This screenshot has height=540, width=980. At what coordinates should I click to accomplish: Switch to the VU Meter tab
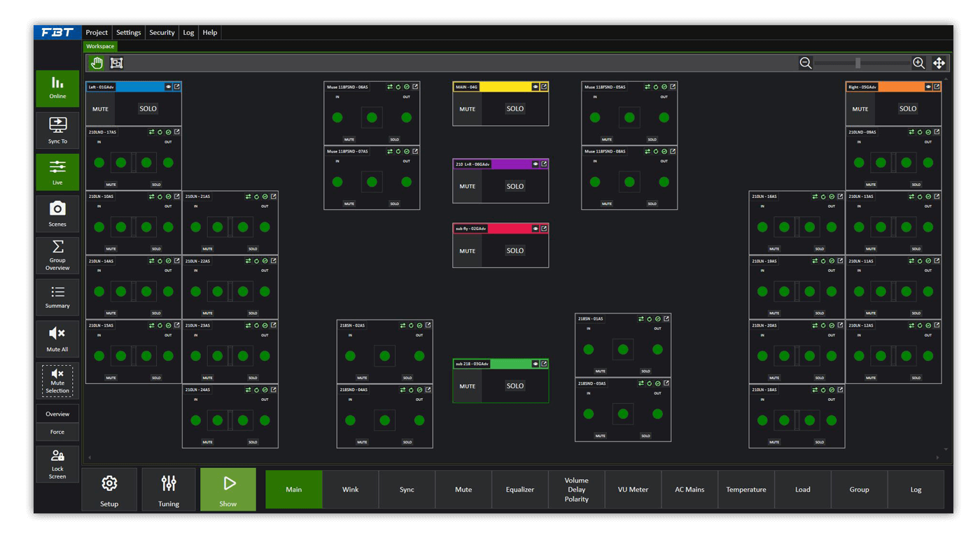tap(633, 490)
